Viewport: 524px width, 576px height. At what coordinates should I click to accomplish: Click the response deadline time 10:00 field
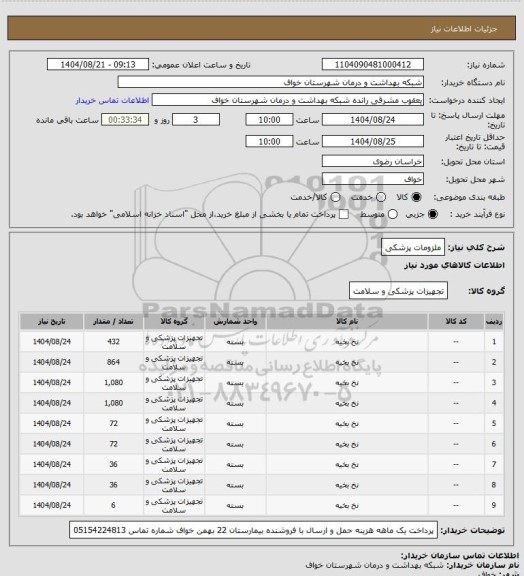(269, 120)
